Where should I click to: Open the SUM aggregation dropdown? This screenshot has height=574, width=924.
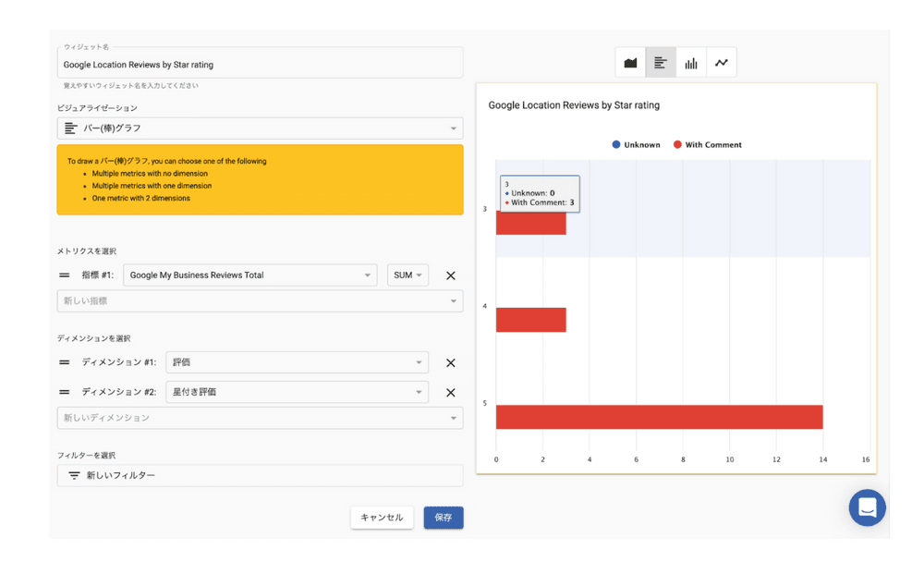pyautogui.click(x=407, y=275)
